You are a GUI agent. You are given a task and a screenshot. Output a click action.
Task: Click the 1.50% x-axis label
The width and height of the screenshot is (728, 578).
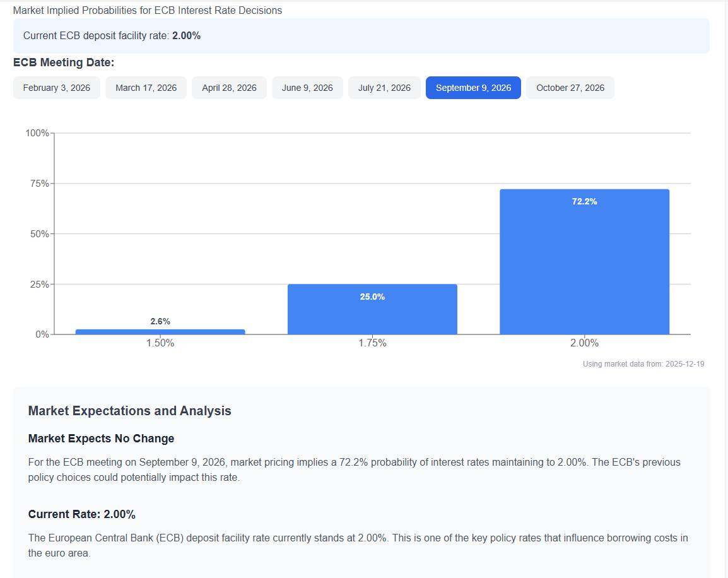point(160,343)
